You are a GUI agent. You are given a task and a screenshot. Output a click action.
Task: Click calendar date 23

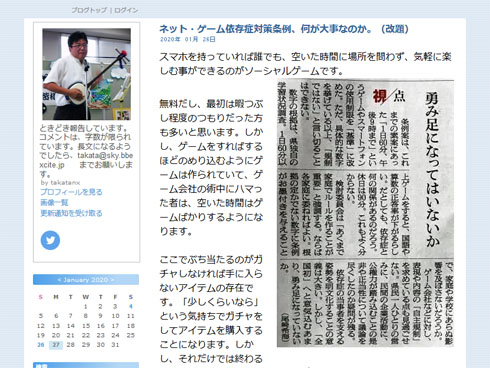click(x=101, y=335)
